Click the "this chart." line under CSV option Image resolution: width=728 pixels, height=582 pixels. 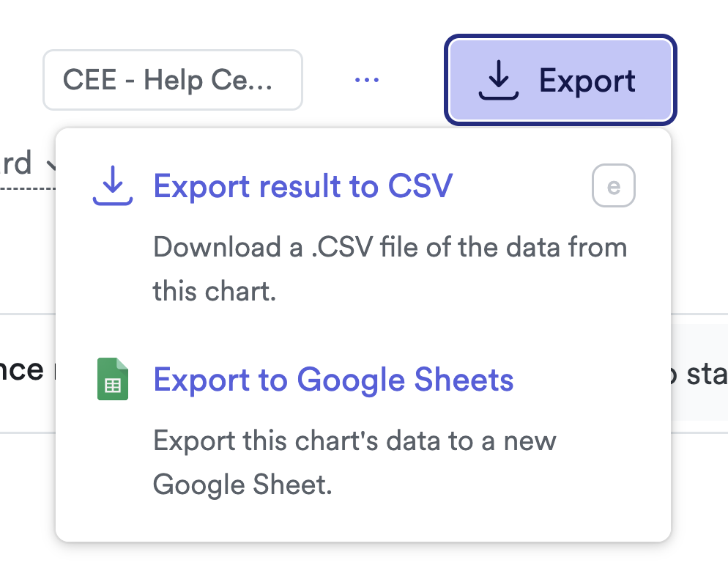[x=214, y=291]
